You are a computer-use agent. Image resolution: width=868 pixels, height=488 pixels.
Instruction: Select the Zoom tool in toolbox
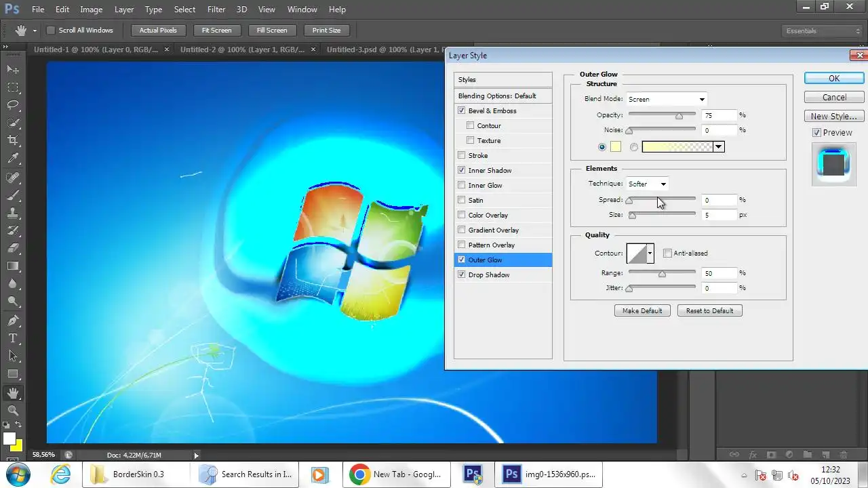tap(13, 411)
